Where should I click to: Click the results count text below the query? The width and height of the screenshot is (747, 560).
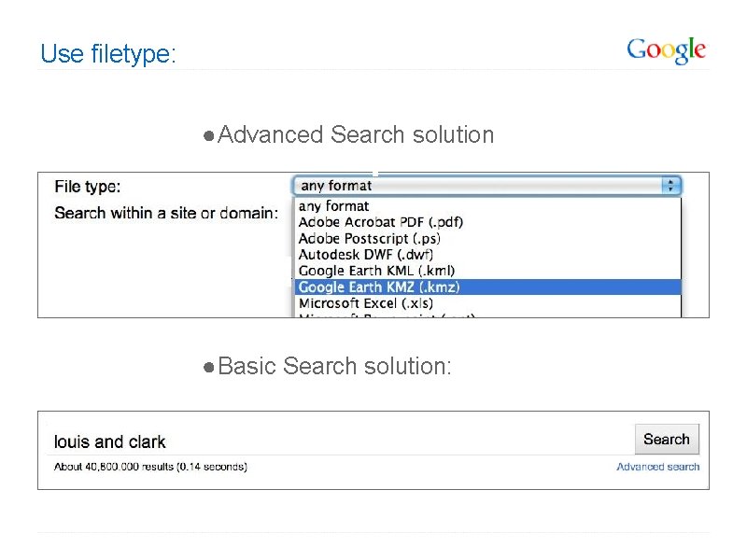(150, 467)
